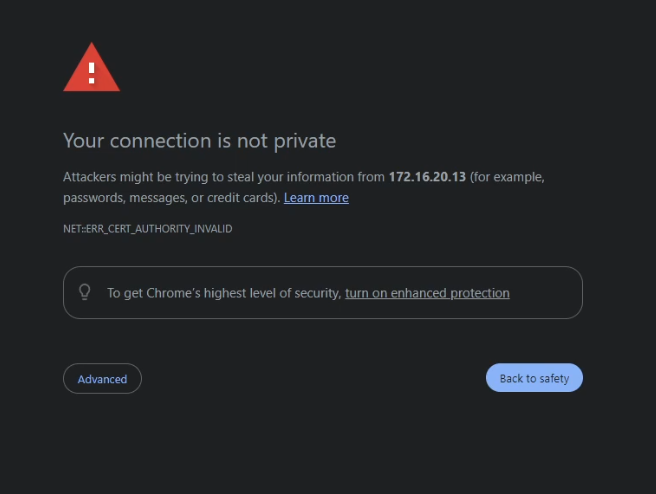The height and width of the screenshot is (494, 656).
Task: Click the word "Attackers" in the warning paragraph
Action: point(90,177)
